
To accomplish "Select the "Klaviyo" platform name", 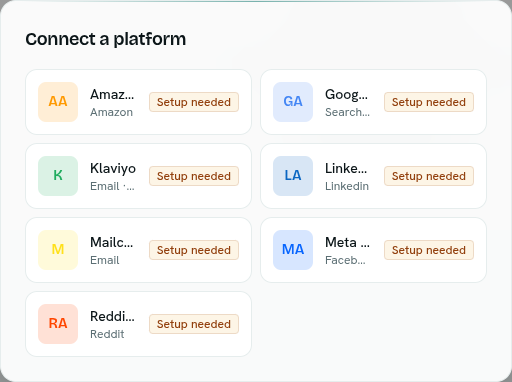I will pos(113,169).
